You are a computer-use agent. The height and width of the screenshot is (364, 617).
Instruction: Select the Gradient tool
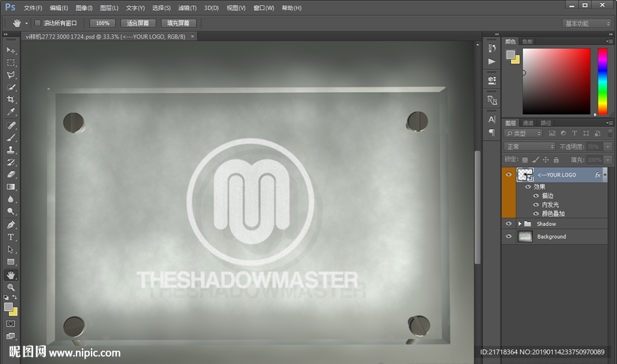(x=11, y=187)
